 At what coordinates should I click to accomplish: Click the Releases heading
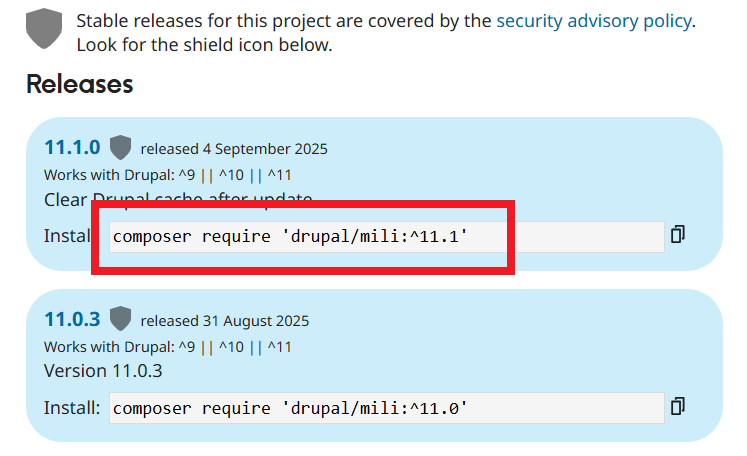coord(80,84)
